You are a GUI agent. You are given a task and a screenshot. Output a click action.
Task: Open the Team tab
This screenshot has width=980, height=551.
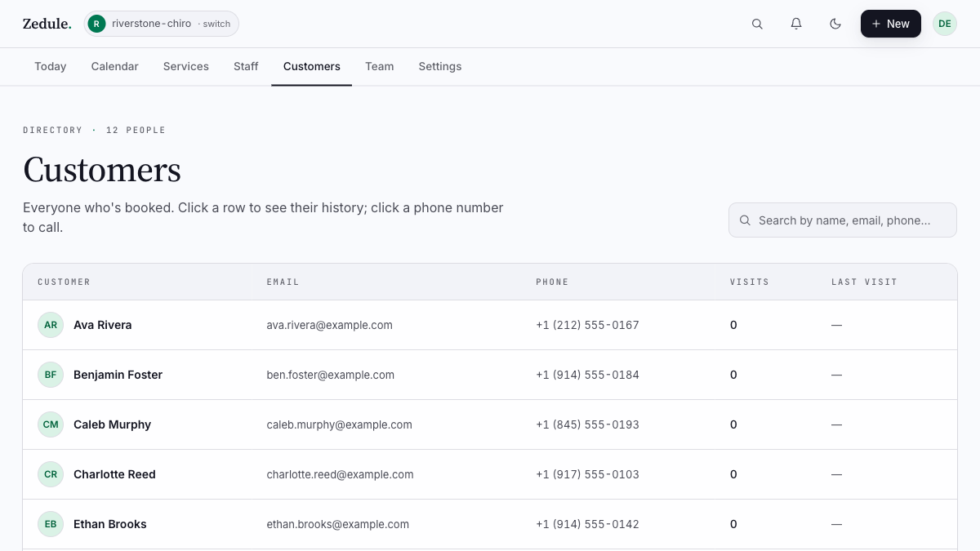[x=380, y=66]
